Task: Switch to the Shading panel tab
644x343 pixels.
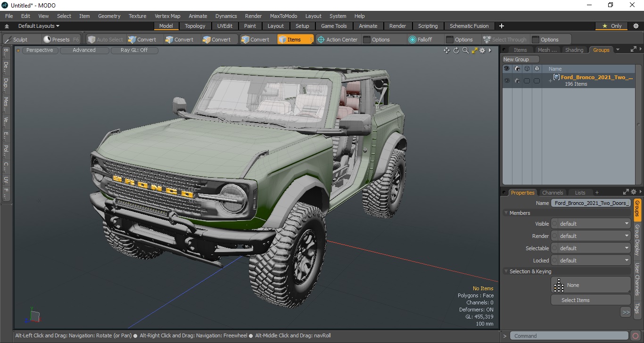Action: (x=574, y=50)
